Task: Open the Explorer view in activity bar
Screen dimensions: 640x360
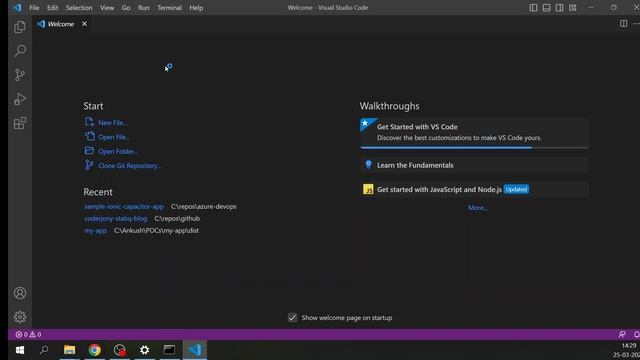Action: [x=20, y=27]
